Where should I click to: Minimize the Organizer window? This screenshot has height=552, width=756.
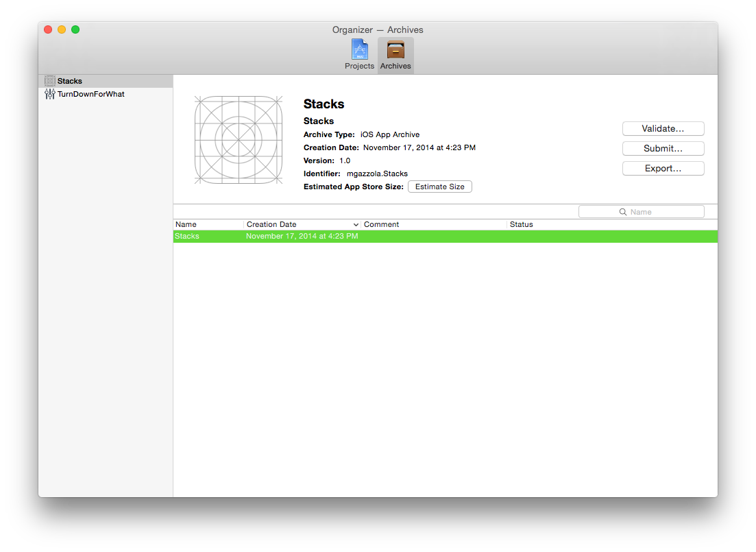point(62,29)
